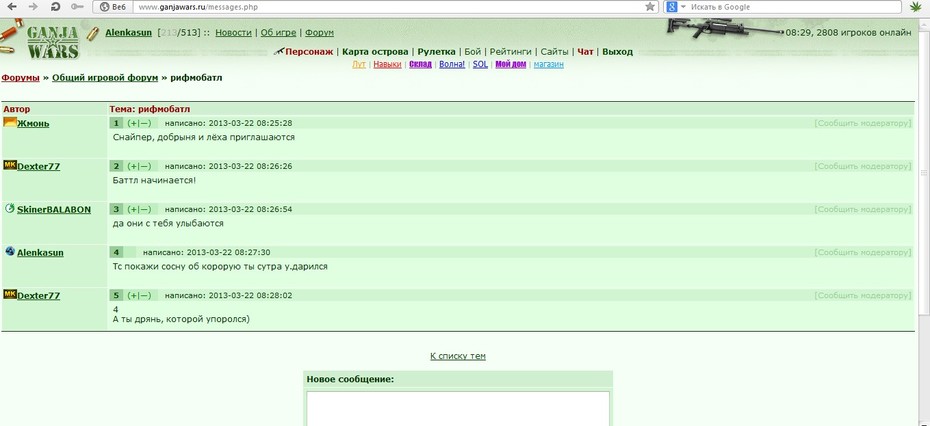
Task: Go to Персонаж menu item
Action: coord(309,52)
